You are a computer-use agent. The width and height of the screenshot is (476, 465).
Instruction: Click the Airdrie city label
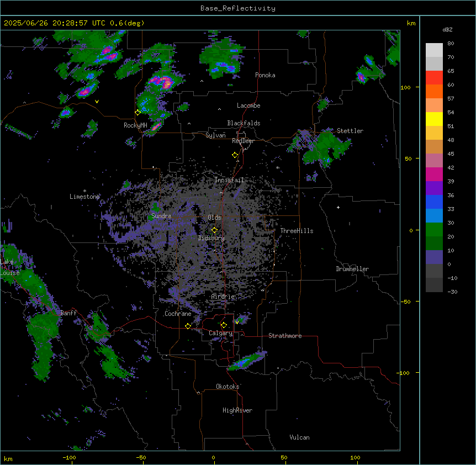pos(223,297)
